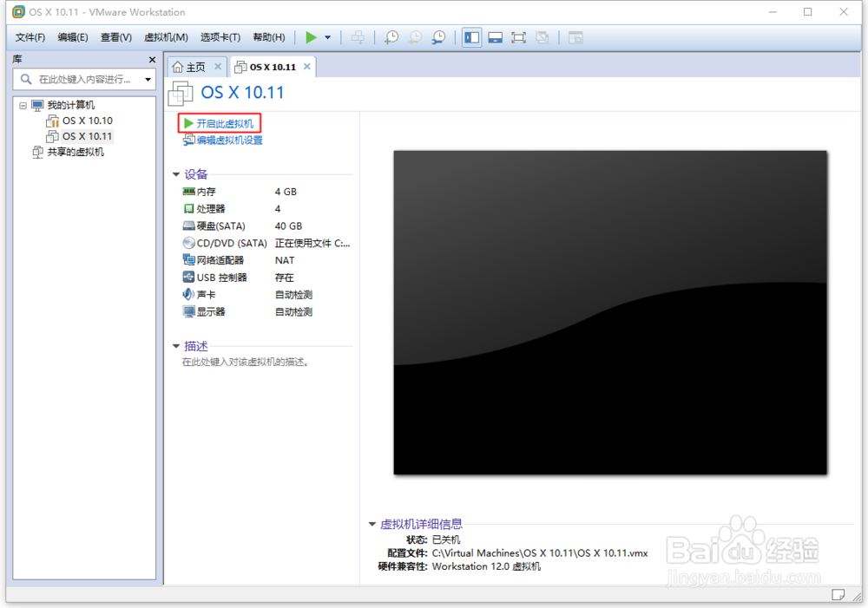Click the black VM preview screen
This screenshot has width=868, height=608.
pos(610,312)
